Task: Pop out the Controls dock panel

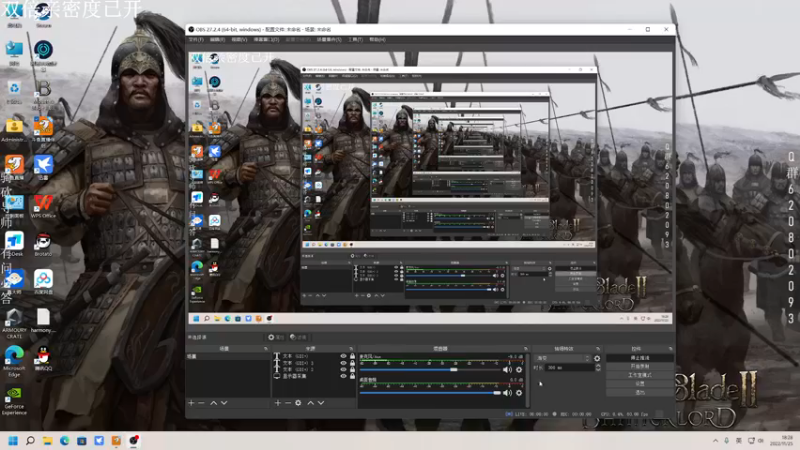Action: click(x=670, y=349)
